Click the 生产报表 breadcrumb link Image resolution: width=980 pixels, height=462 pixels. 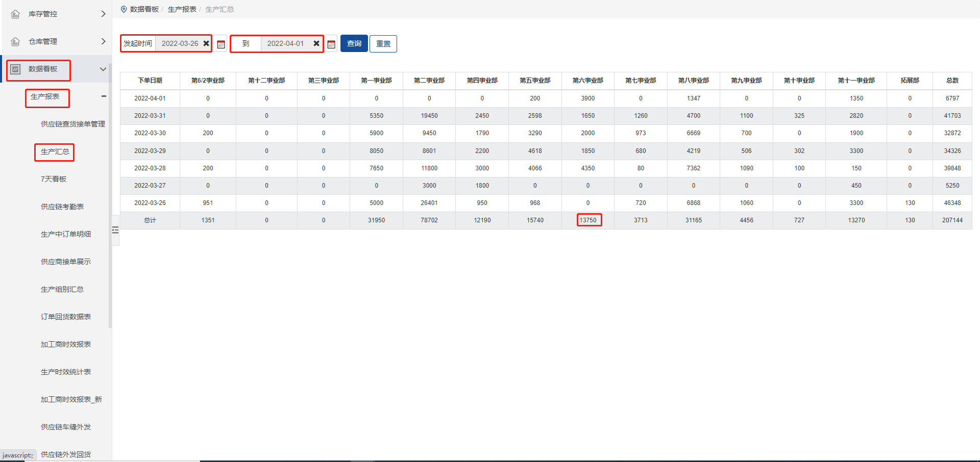click(182, 9)
